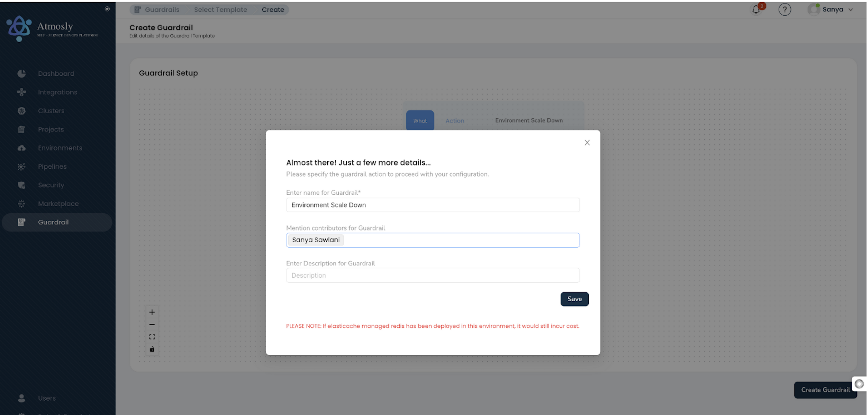Screen dimensions: 868x415
Task: Open Pipelines in the sidebar
Action: pyautogui.click(x=52, y=166)
